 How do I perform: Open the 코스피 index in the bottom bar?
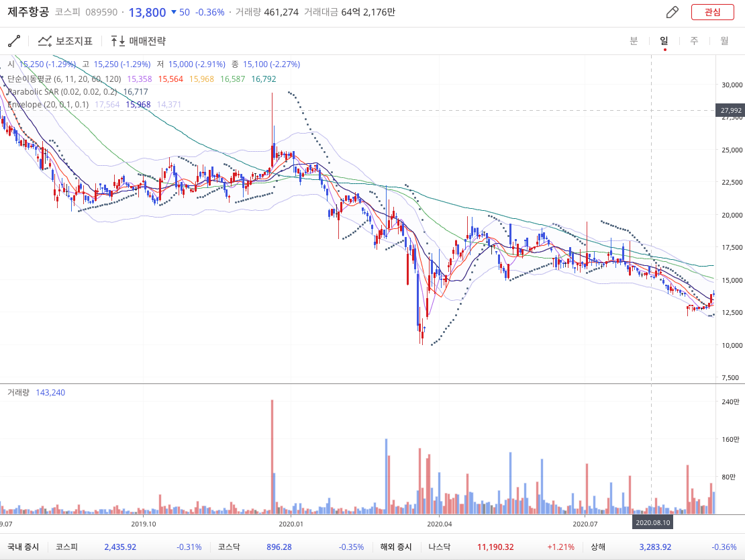[66, 547]
